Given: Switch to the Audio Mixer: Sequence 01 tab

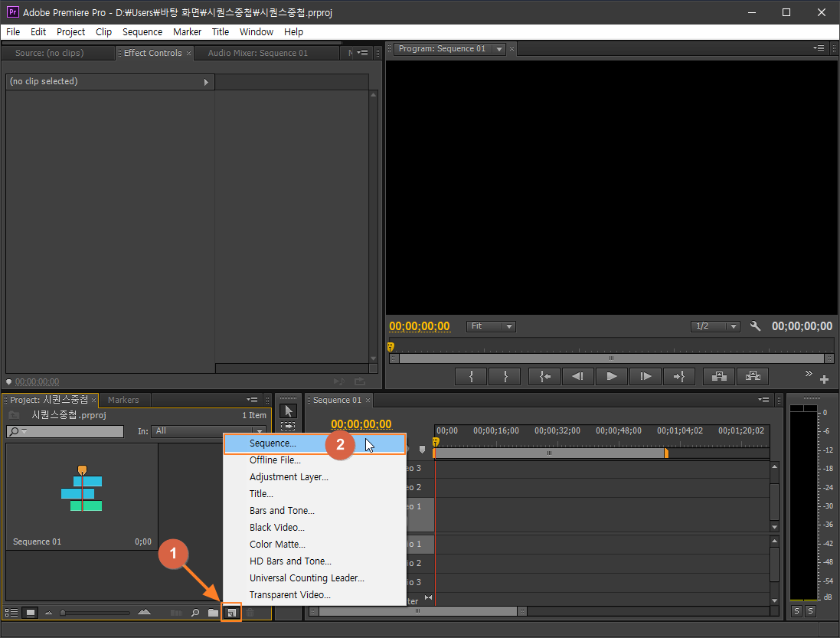Looking at the screenshot, I should (x=258, y=53).
